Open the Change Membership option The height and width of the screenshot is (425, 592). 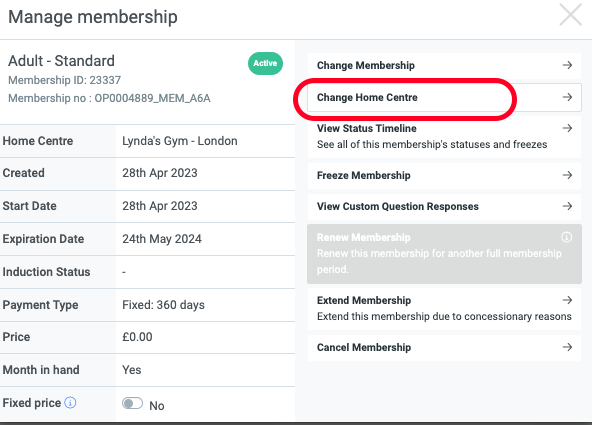coord(444,65)
